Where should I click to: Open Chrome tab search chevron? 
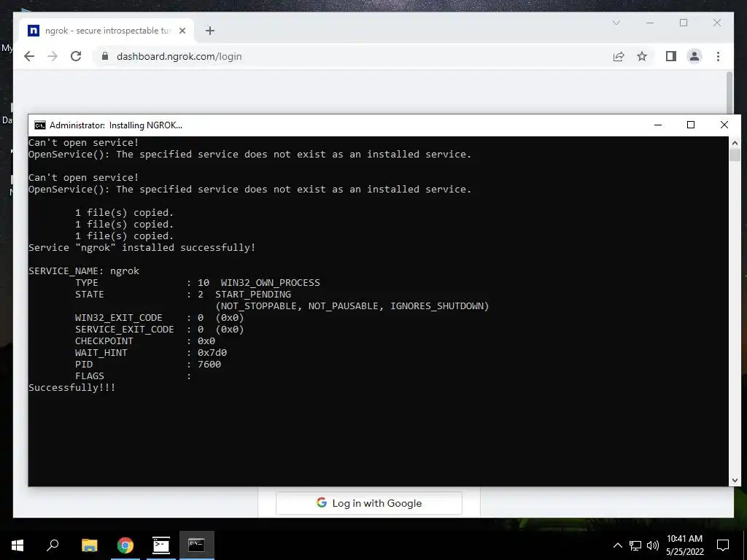click(x=616, y=23)
